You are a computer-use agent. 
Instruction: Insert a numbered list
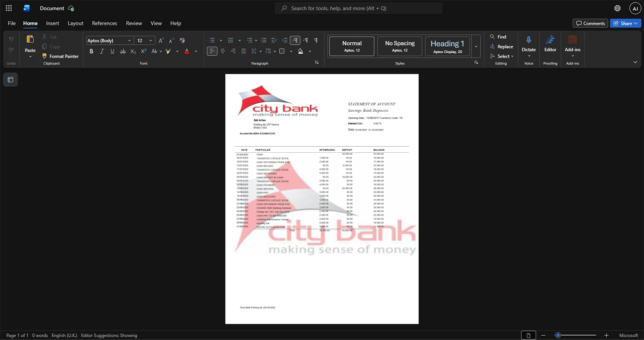tap(231, 41)
